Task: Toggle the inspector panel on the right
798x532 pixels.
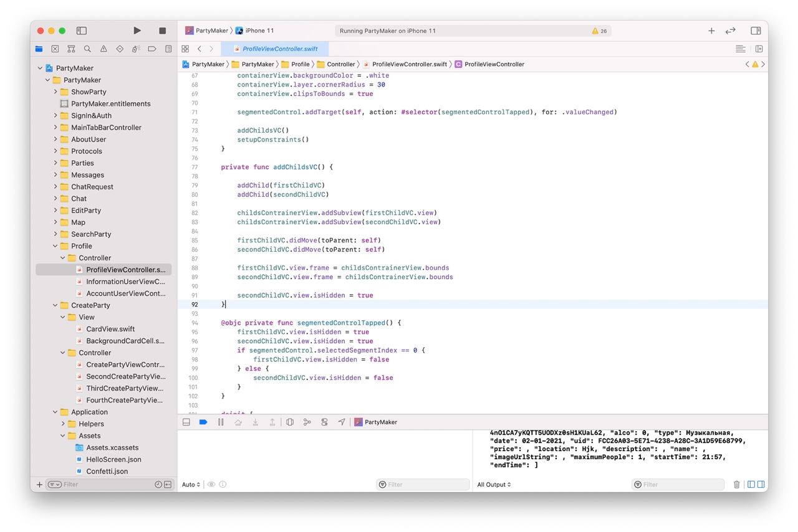Action: click(x=756, y=31)
